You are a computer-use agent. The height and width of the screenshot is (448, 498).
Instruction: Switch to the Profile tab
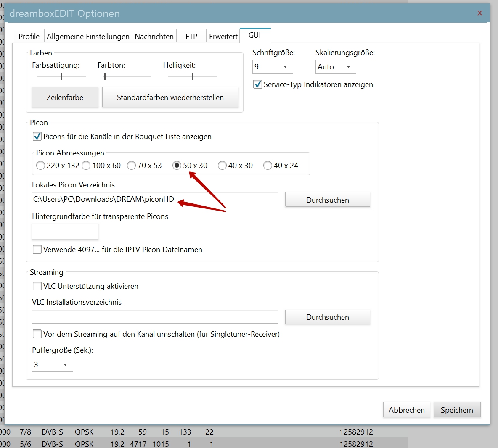29,37
